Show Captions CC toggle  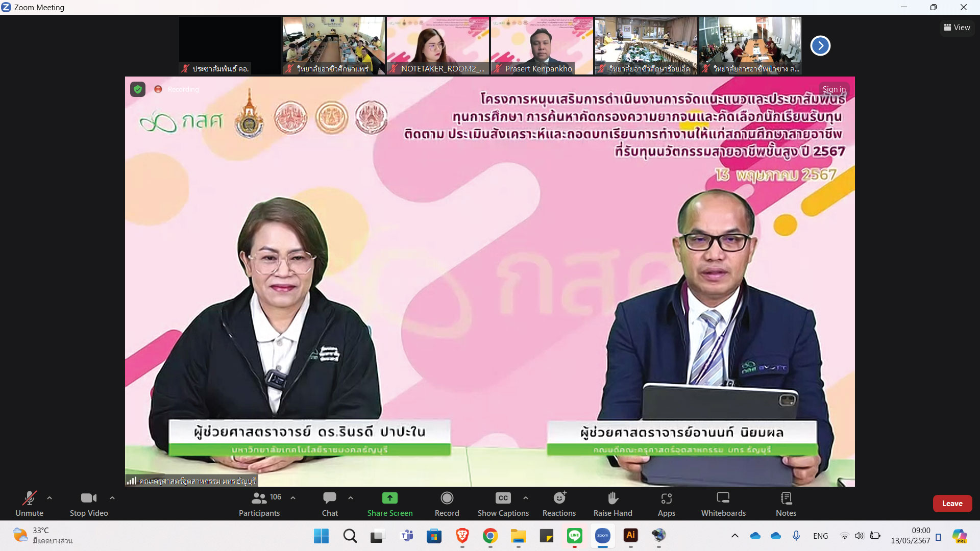click(503, 504)
